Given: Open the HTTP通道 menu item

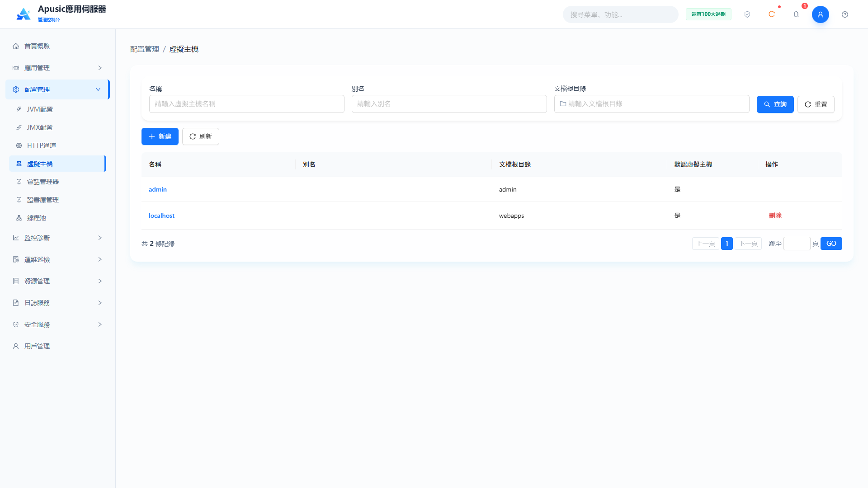Looking at the screenshot, I should coord(57,145).
